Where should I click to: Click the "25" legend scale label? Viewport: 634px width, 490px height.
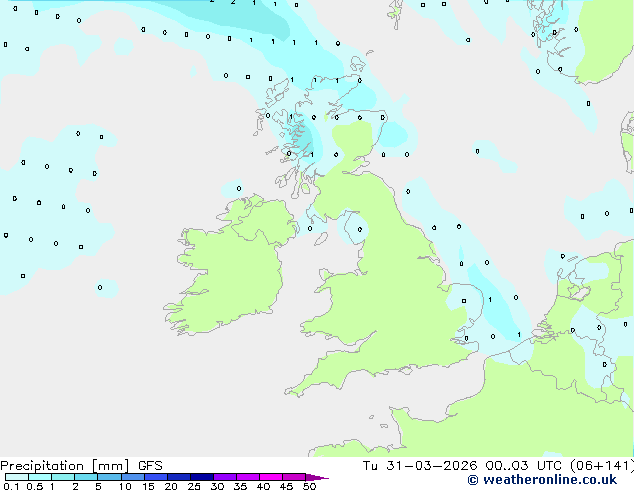coord(194,486)
